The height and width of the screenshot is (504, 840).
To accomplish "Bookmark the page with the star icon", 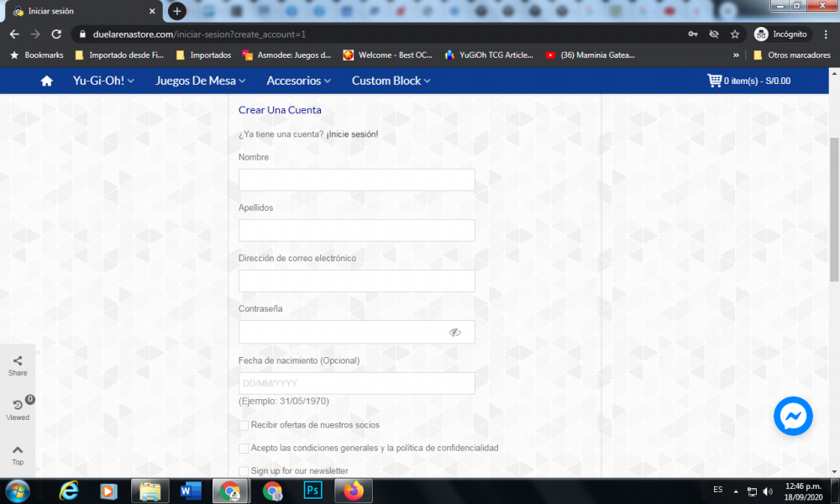I will [x=734, y=34].
